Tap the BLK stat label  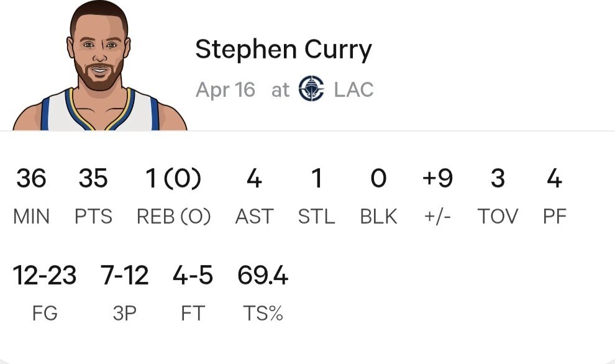pyautogui.click(x=378, y=217)
